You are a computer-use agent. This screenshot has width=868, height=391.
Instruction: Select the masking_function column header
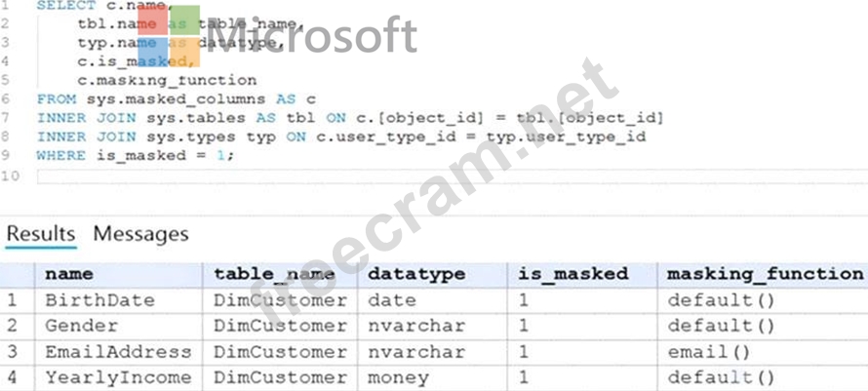765,275
